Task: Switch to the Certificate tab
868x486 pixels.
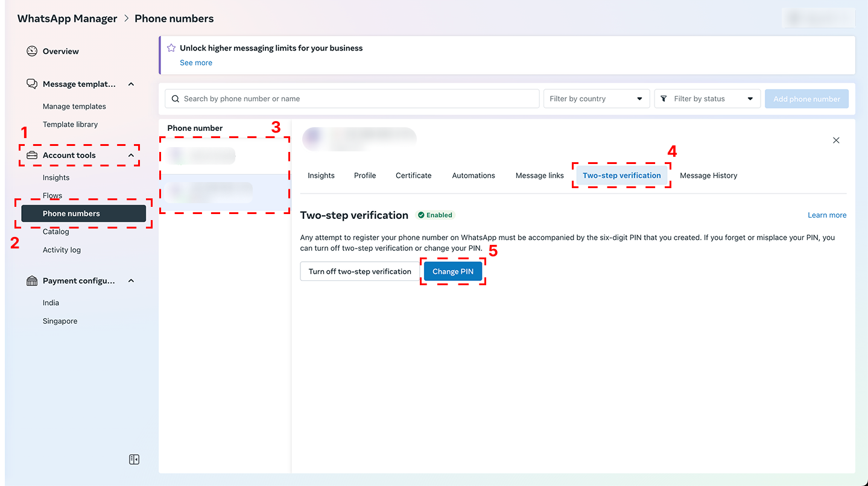Action: [414, 175]
